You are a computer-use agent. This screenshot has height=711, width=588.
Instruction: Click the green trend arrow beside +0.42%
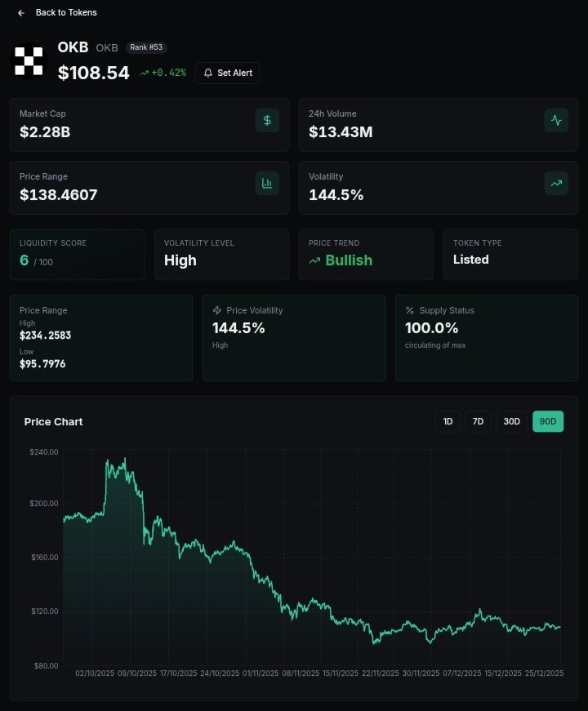point(144,73)
